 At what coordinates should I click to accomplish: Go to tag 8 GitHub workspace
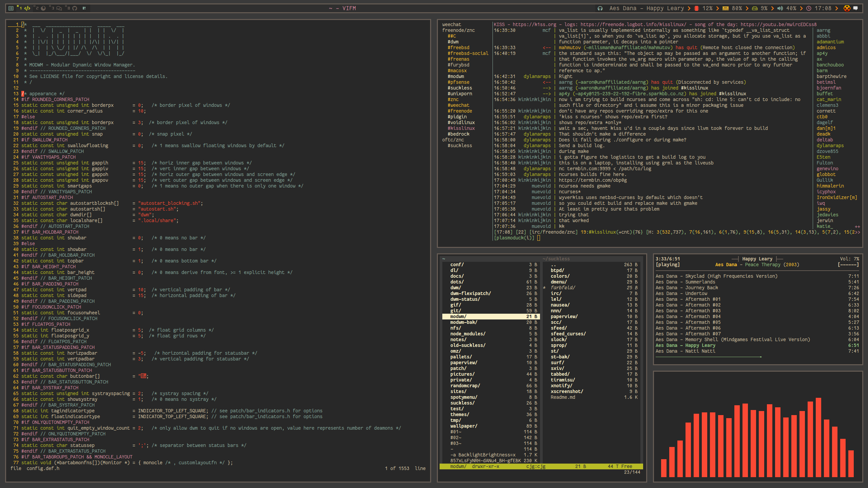click(x=75, y=8)
